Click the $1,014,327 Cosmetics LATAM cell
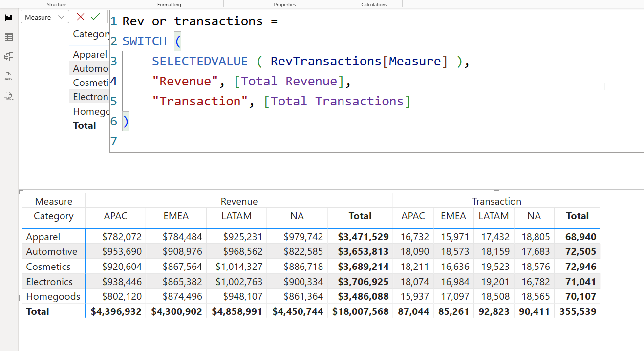The height and width of the screenshot is (351, 644). pos(238,267)
